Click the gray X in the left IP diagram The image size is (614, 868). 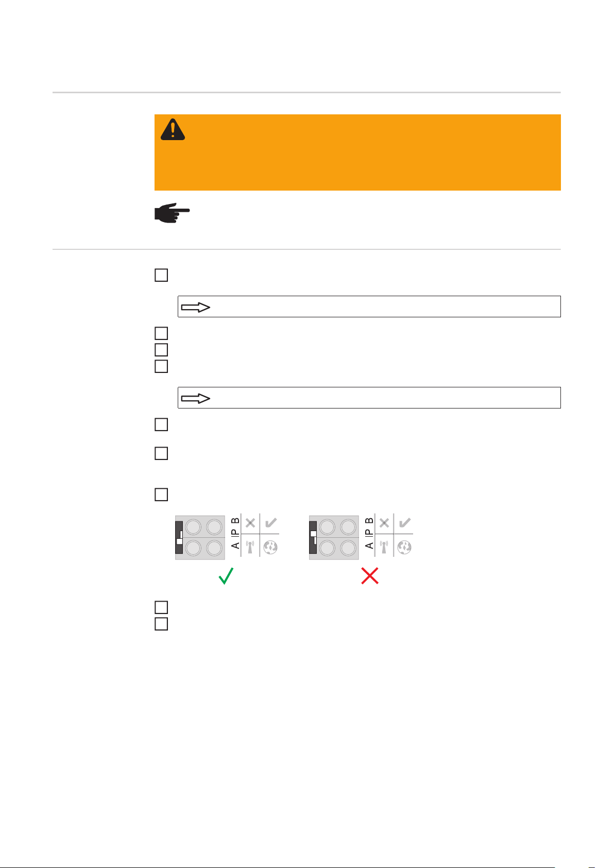pos(250,523)
